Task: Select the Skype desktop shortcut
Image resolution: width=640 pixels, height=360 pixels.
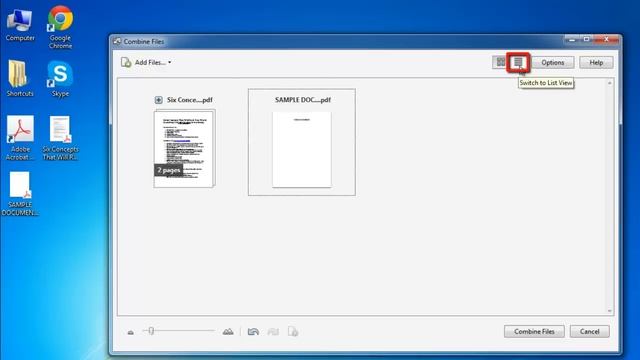Action: (x=60, y=79)
